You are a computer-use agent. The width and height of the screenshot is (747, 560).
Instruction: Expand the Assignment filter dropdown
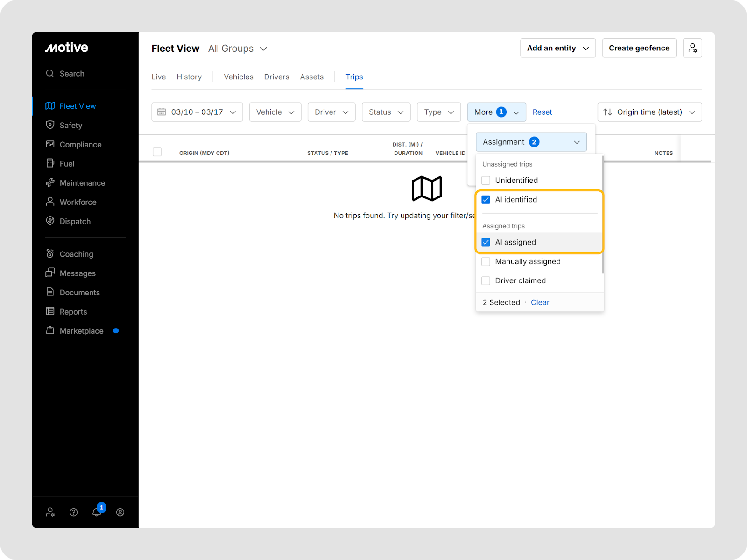(531, 142)
